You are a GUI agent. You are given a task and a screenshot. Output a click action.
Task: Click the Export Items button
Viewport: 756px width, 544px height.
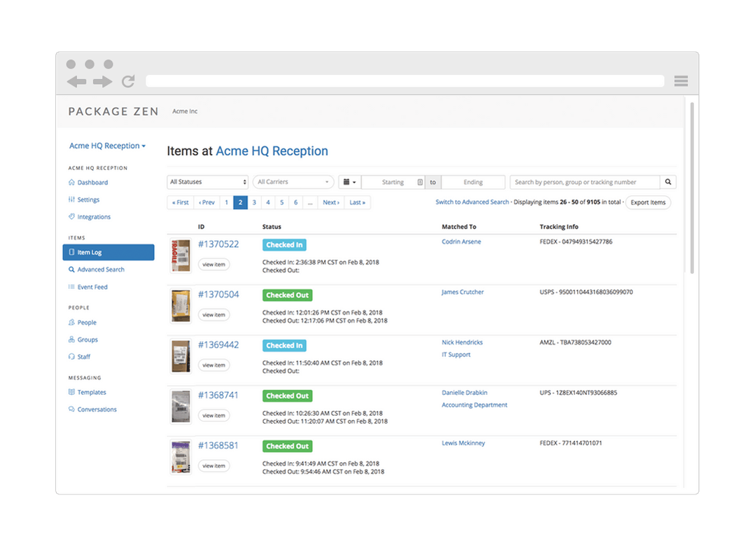647,202
